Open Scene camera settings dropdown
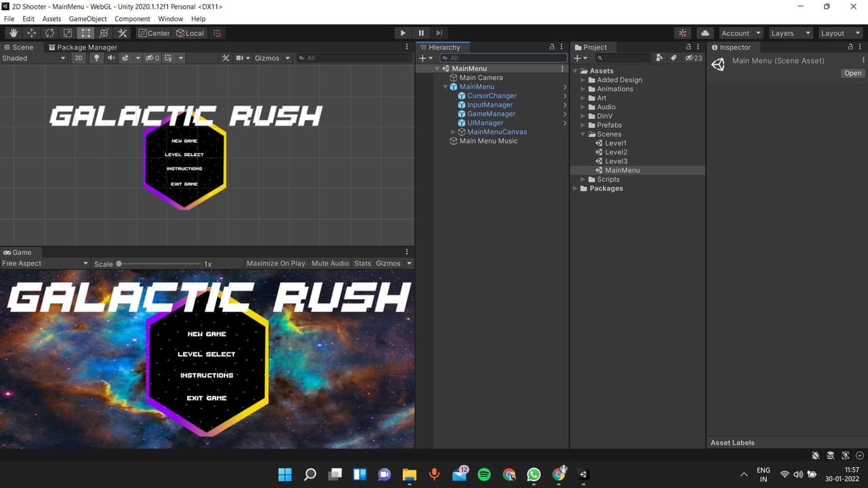The image size is (868, 488). pos(243,58)
